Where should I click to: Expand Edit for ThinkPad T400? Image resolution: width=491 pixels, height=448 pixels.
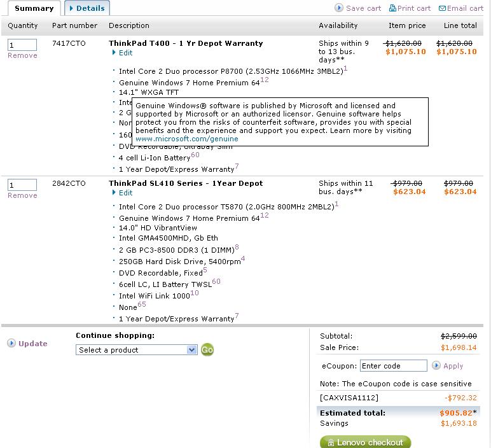[125, 53]
